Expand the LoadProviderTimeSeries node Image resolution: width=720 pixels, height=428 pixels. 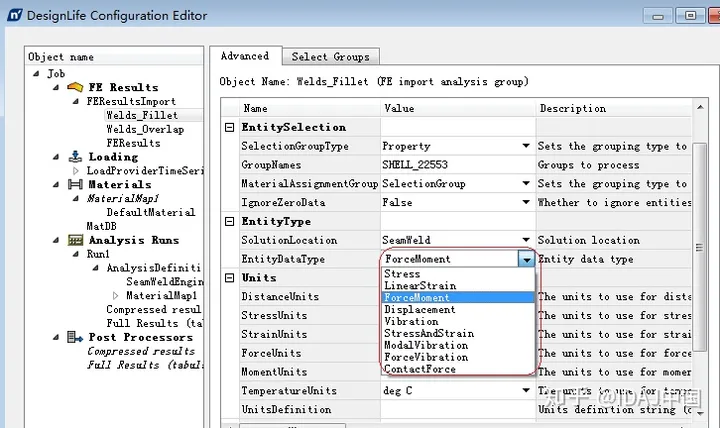(x=76, y=170)
